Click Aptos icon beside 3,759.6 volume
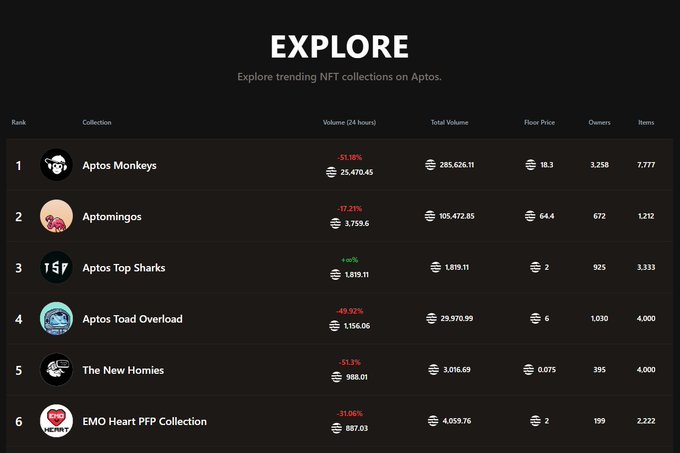 coord(335,223)
